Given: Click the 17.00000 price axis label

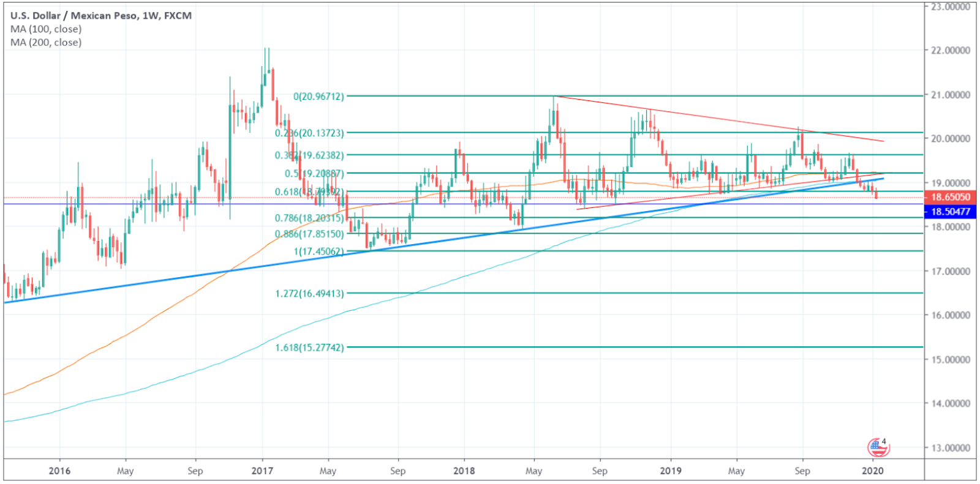Looking at the screenshot, I should 950,271.
